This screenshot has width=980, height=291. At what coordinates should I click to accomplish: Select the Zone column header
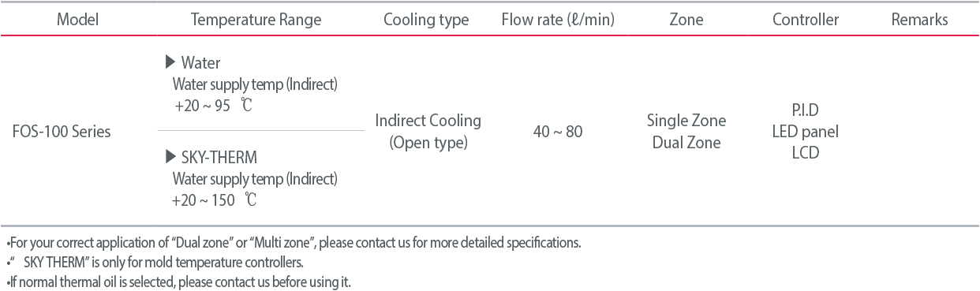tap(686, 20)
